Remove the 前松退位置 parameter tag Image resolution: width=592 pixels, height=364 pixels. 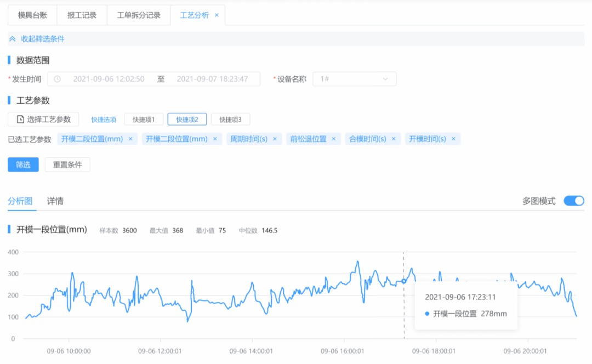tap(333, 139)
